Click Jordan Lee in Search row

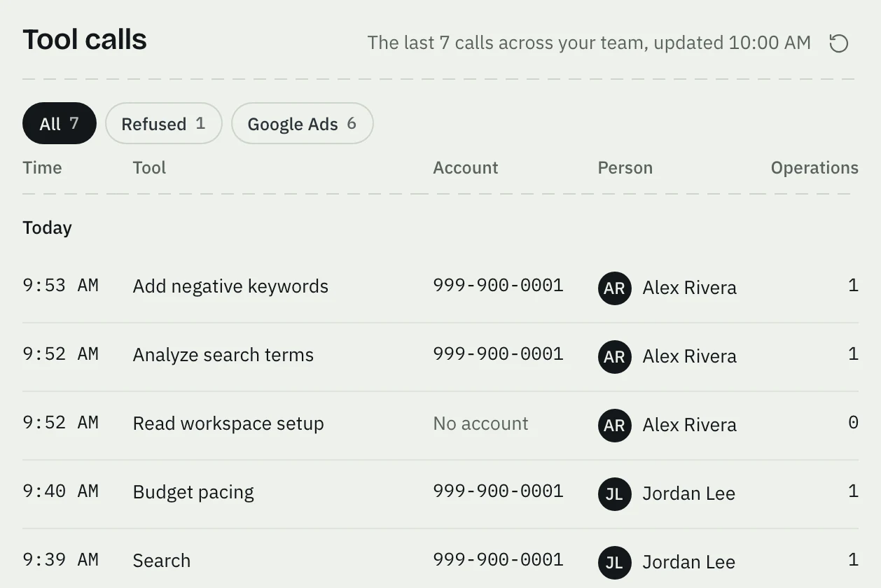(x=689, y=562)
